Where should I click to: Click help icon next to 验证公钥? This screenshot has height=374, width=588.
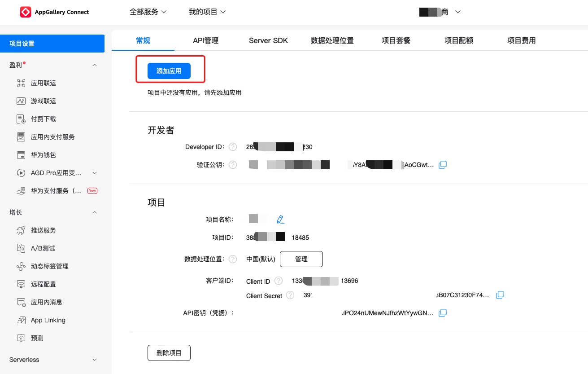[233, 165]
